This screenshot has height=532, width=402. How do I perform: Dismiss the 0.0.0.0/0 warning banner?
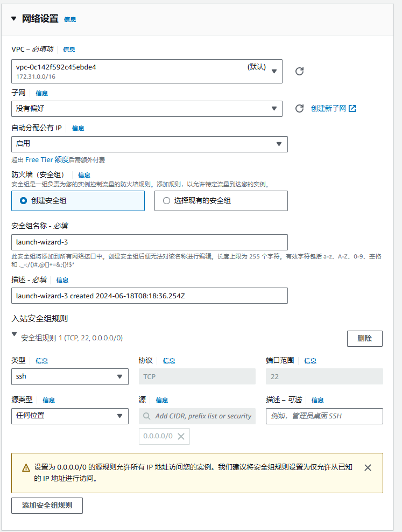pos(368,468)
